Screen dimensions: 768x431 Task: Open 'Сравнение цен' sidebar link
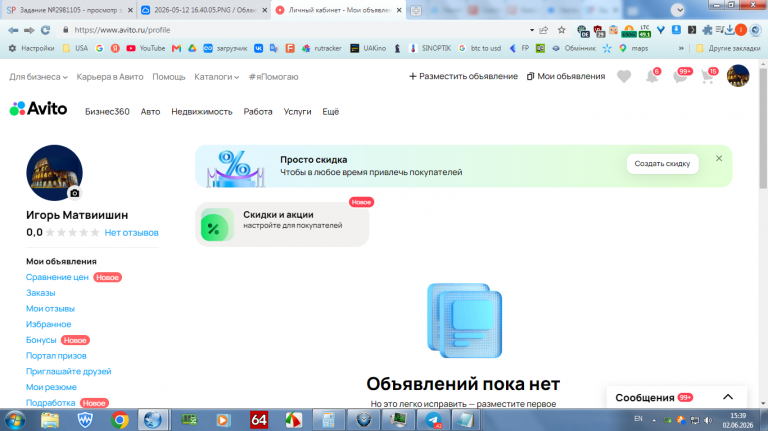(57, 277)
